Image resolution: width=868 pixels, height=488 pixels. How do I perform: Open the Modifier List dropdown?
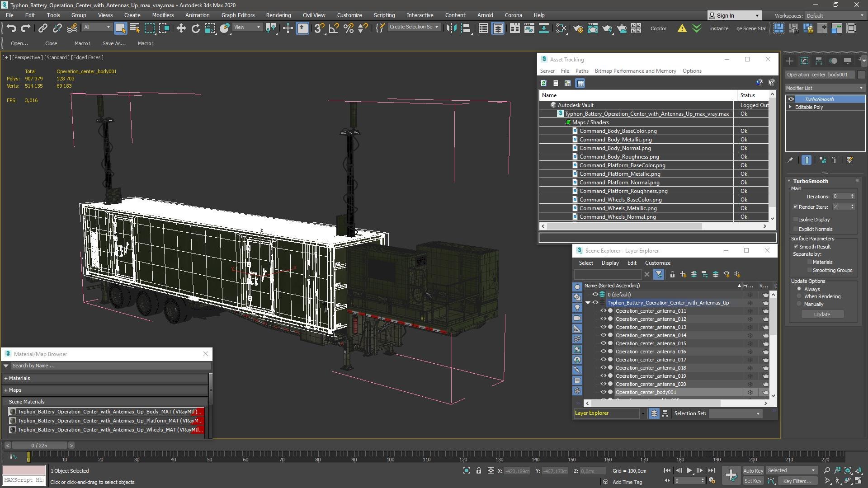point(825,88)
